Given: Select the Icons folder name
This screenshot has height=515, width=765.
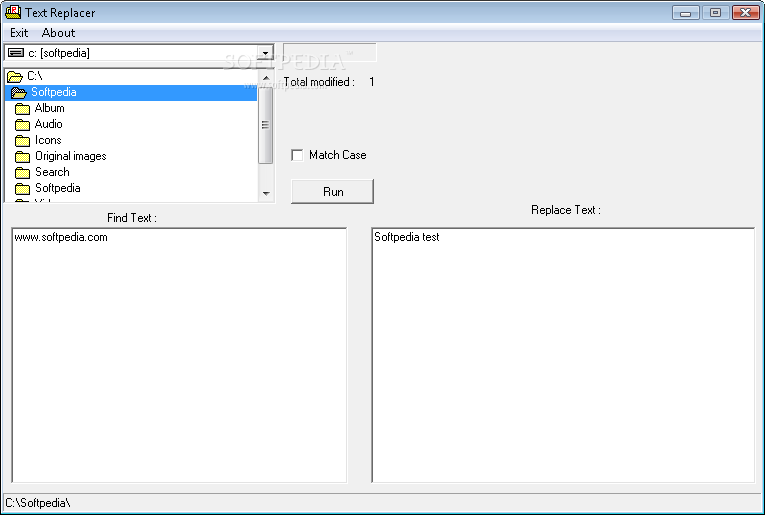Looking at the screenshot, I should coord(48,140).
